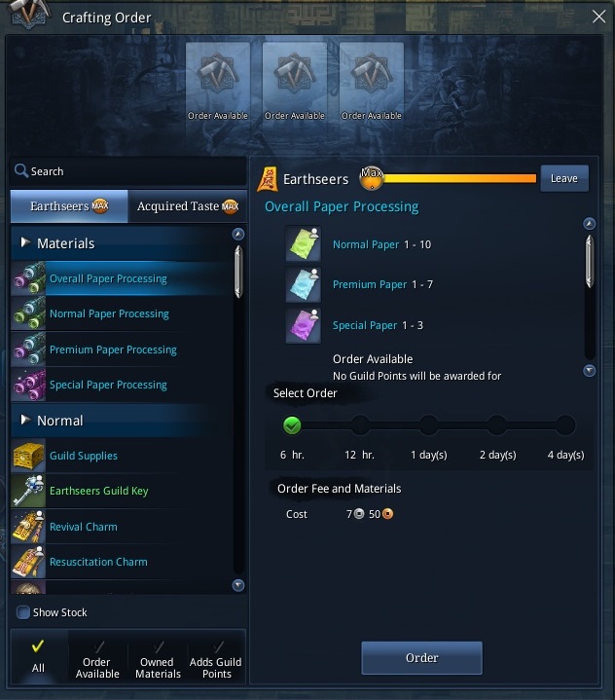Switch to the Acquired Taste tab
615x700 pixels.
pos(188,206)
